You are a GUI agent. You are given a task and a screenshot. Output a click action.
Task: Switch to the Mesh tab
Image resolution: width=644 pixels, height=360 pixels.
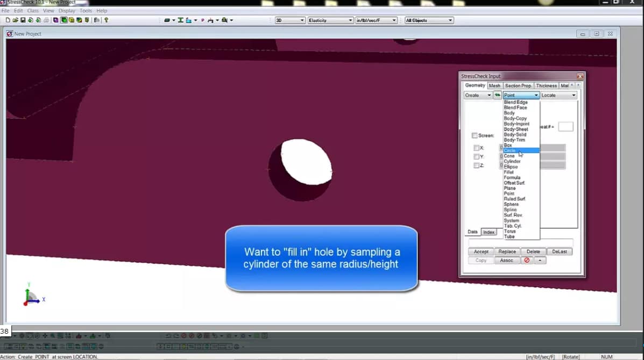(x=494, y=85)
